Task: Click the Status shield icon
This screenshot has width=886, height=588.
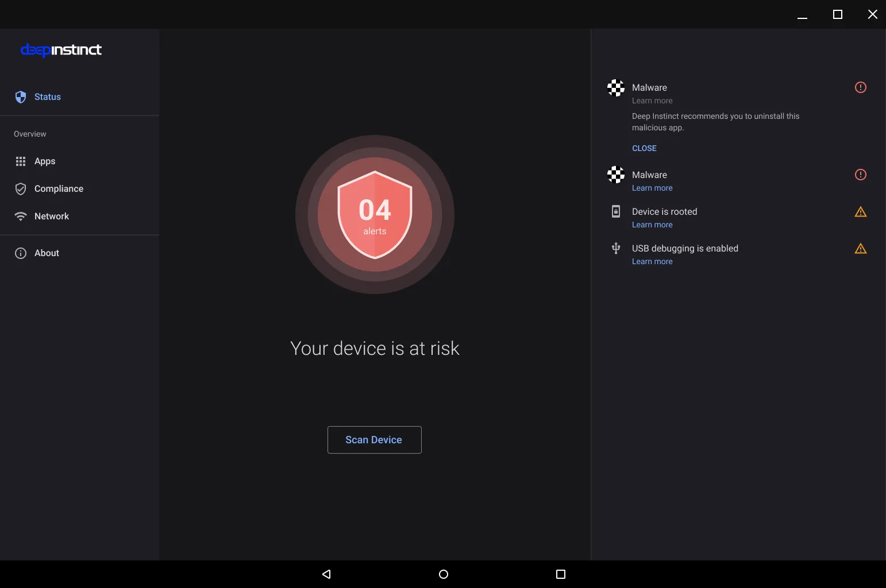Action: [21, 97]
